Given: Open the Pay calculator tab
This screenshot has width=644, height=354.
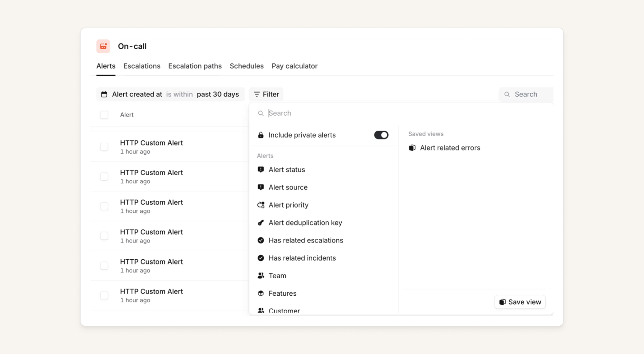Looking at the screenshot, I should point(294,66).
